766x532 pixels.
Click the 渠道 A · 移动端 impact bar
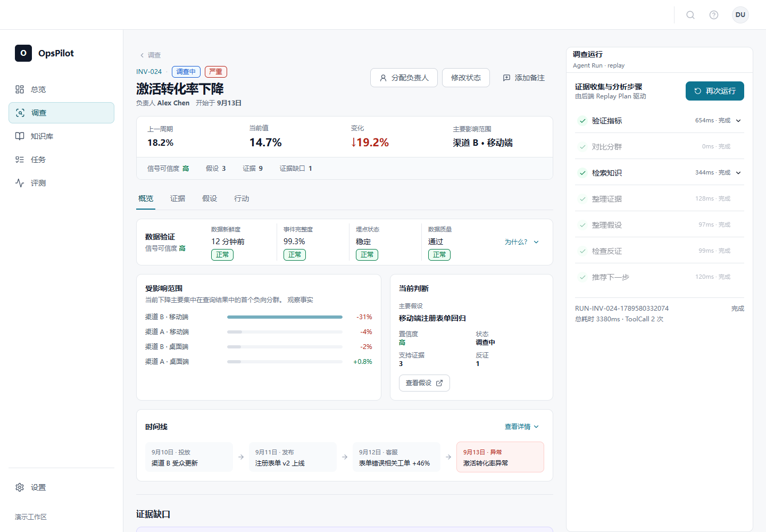[x=285, y=332]
